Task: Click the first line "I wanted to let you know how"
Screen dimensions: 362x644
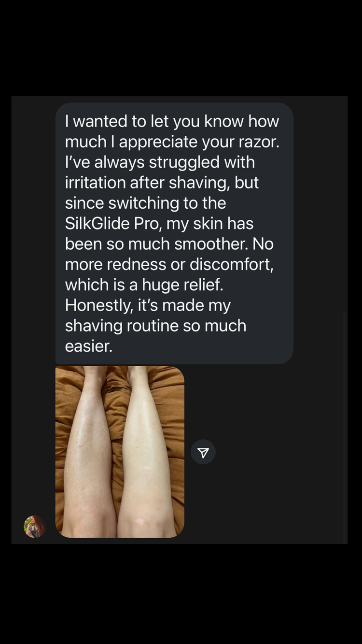Action: pos(172,121)
